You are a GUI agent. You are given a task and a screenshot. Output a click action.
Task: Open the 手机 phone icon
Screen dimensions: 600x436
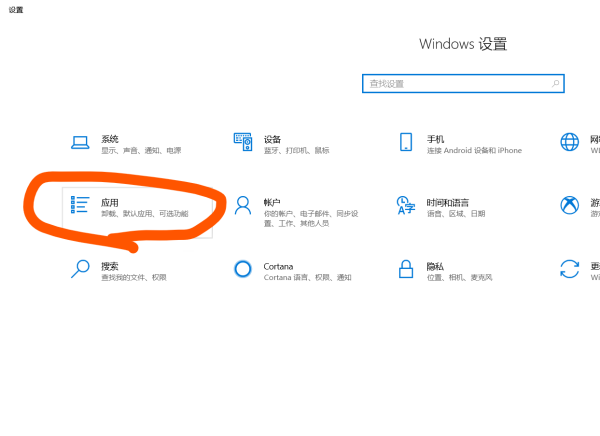coord(406,142)
